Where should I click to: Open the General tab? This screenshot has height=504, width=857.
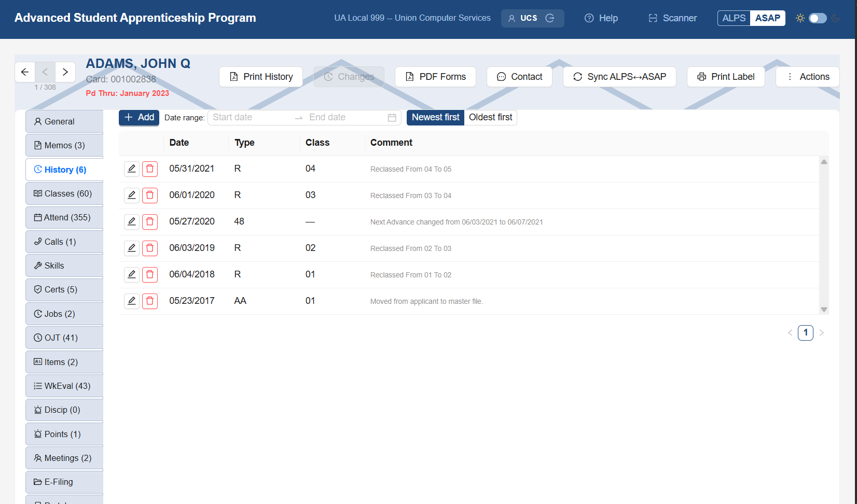(x=64, y=122)
